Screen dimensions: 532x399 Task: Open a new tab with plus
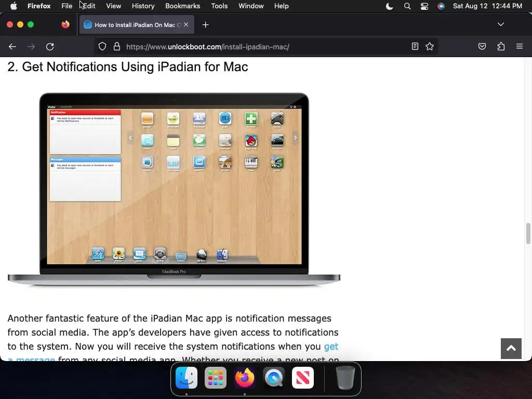click(205, 25)
